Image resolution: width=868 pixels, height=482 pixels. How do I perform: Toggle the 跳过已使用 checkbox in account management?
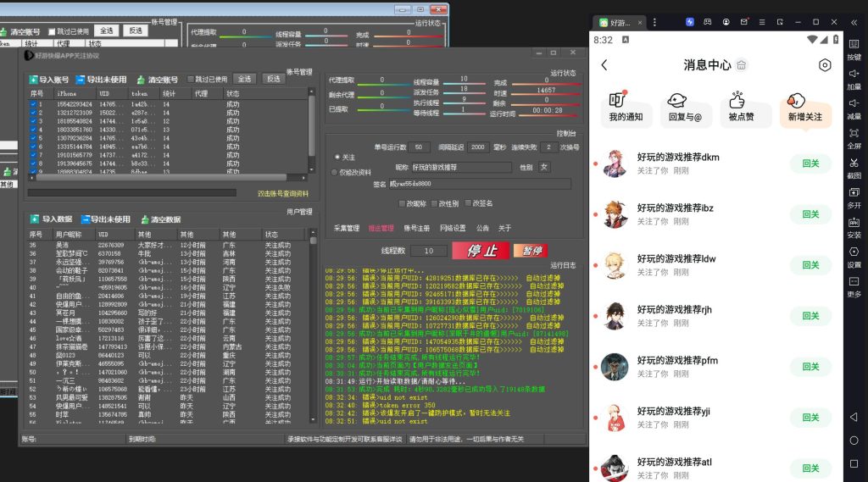tap(191, 79)
